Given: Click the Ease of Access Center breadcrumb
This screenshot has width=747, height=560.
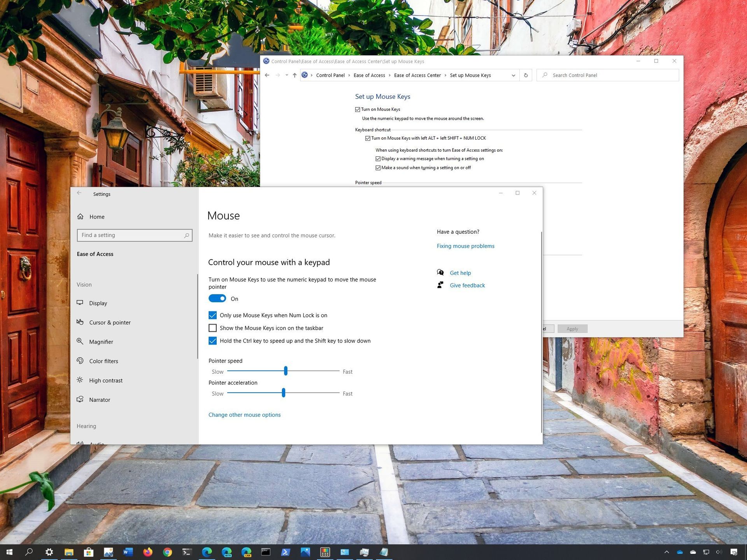Looking at the screenshot, I should 417,75.
